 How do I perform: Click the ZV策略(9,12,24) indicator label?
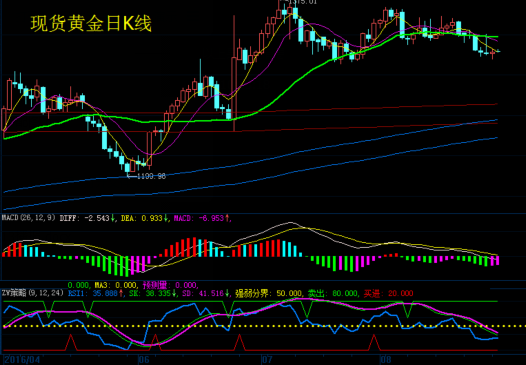pos(33,293)
